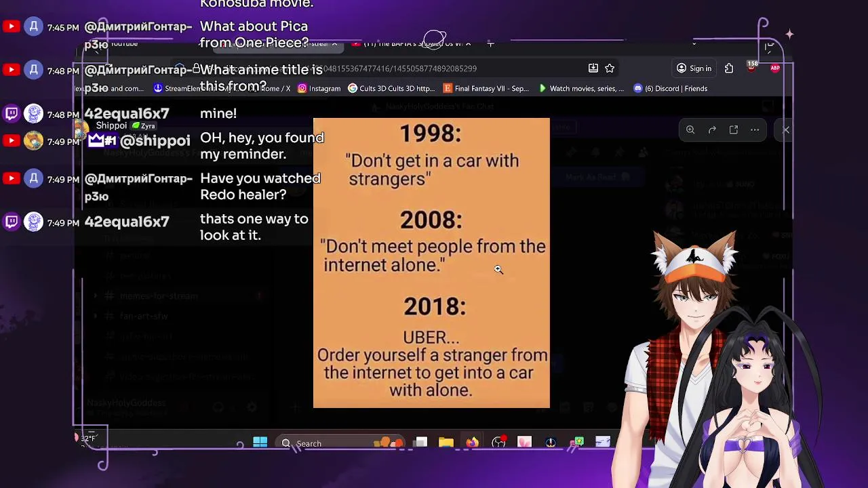The image size is (868, 488).
Task: Click the chat message 'Have you watched Redo healer?'
Action: coord(260,186)
